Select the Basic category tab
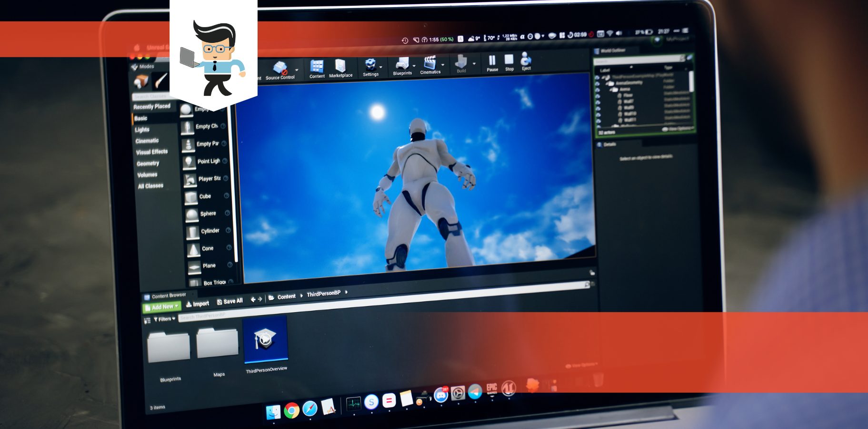The image size is (868, 429). 141,118
